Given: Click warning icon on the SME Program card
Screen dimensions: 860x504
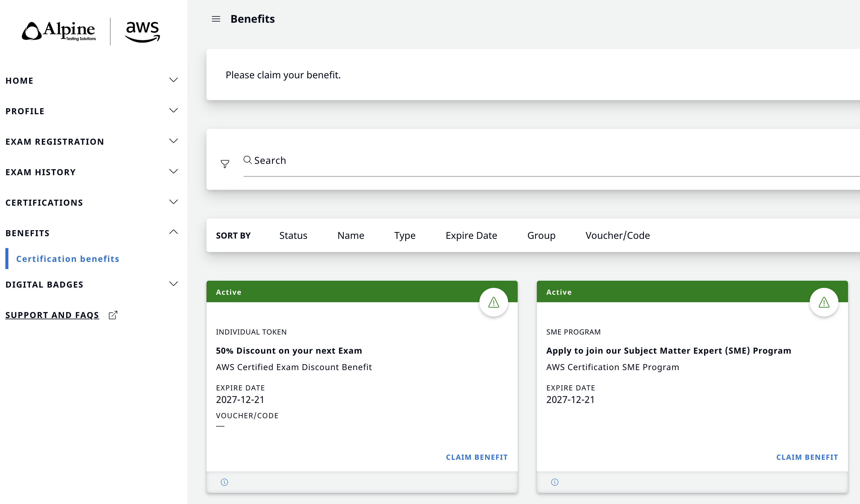Looking at the screenshot, I should [824, 302].
